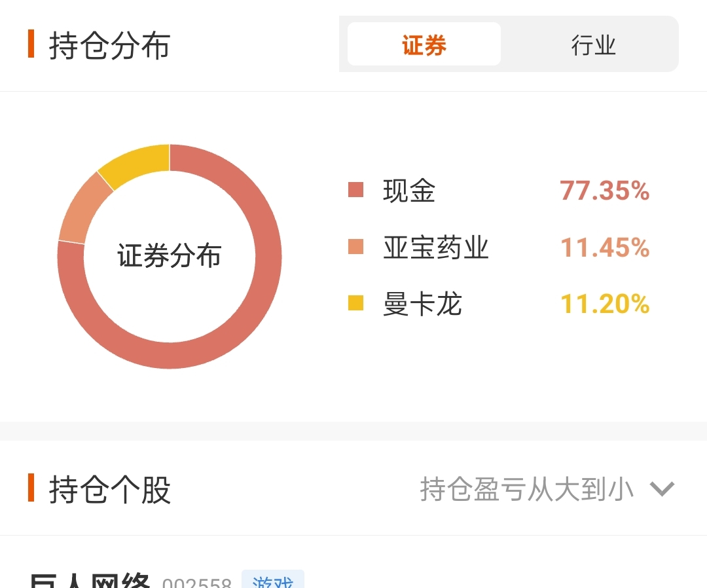Screen dimensions: 707x588
Task: Click the 游戏 tag beside 巨人网络
Action: [x=273, y=580]
